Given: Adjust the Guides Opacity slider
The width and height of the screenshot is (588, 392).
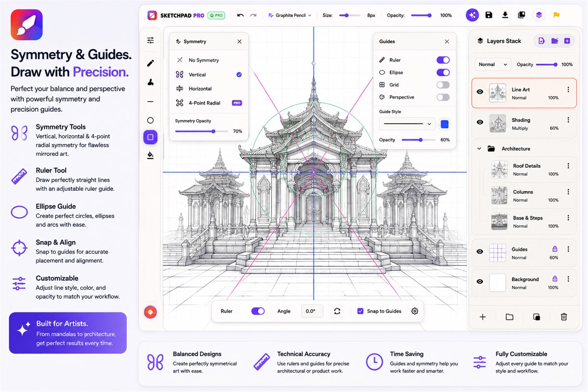Looking at the screenshot, I should [418, 140].
